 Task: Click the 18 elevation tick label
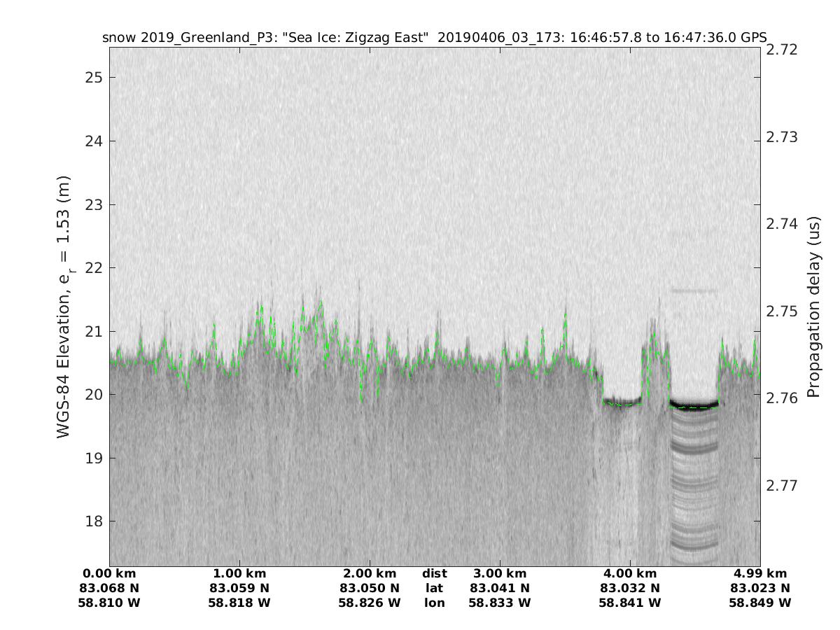tap(93, 521)
